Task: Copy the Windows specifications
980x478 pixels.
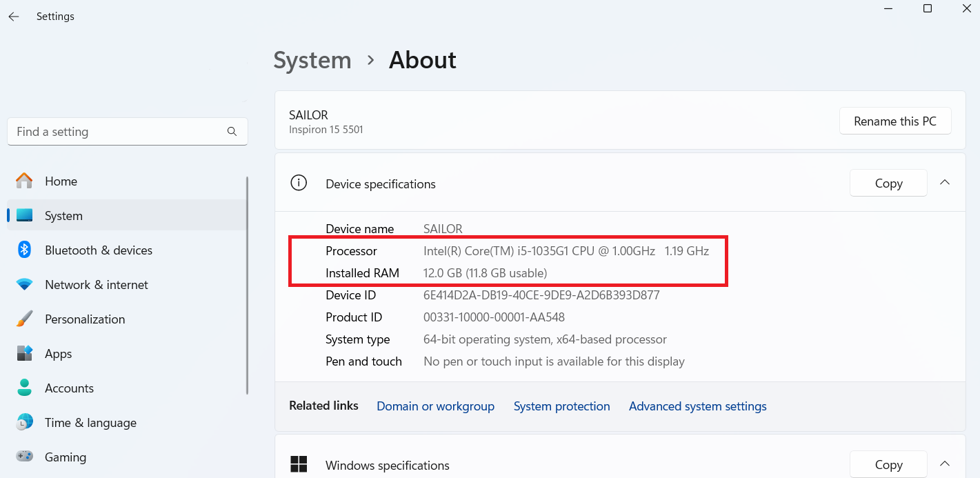Action: [x=888, y=465]
